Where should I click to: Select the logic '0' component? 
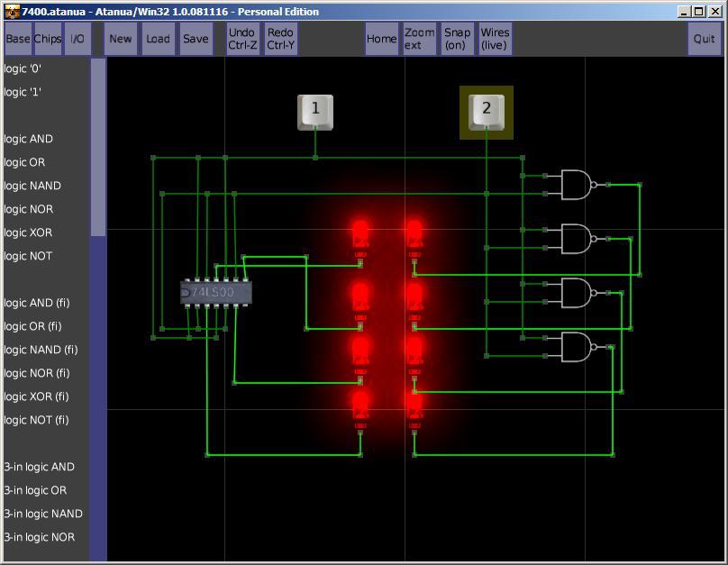(x=23, y=68)
